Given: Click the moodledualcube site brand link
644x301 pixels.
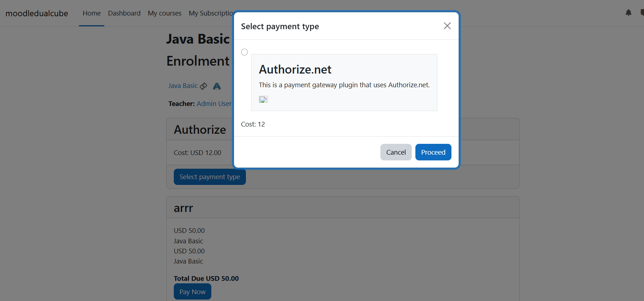Looking at the screenshot, I should tap(37, 13).
